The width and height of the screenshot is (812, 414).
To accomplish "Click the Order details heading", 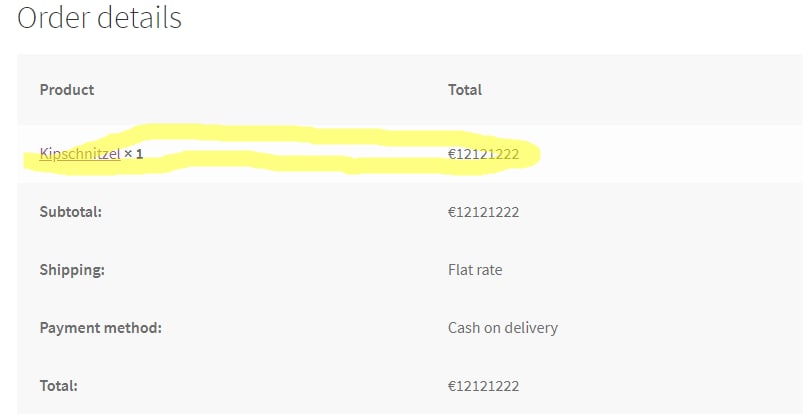I will (x=99, y=18).
